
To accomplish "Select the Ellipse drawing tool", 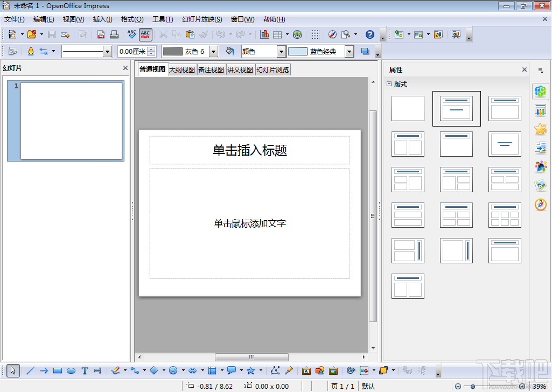I will pyautogui.click(x=71, y=370).
